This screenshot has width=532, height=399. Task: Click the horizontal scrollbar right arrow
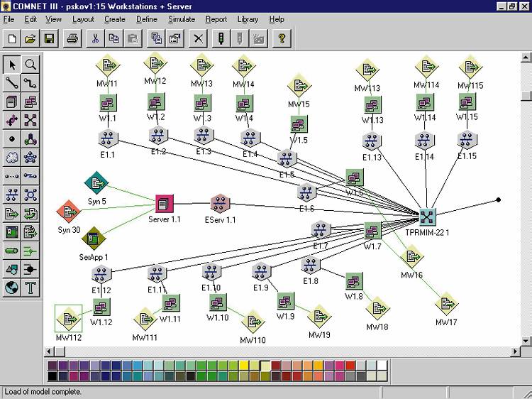[x=516, y=351]
